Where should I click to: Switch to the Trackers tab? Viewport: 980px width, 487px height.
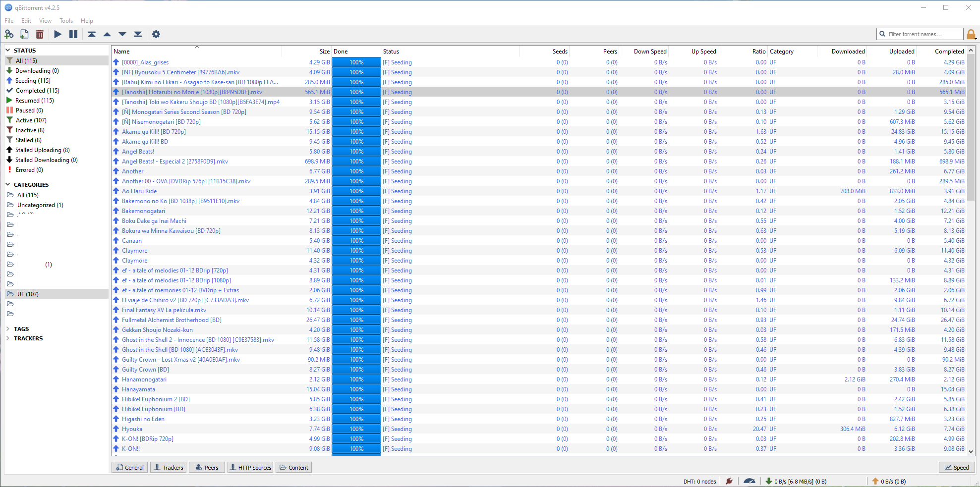[x=168, y=467]
